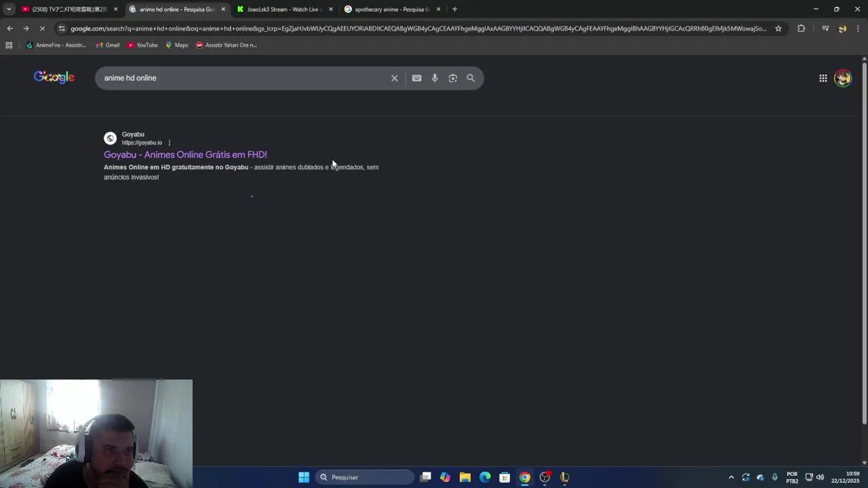The height and width of the screenshot is (488, 868).
Task: Submit search with the magnifier icon
Action: point(471,78)
